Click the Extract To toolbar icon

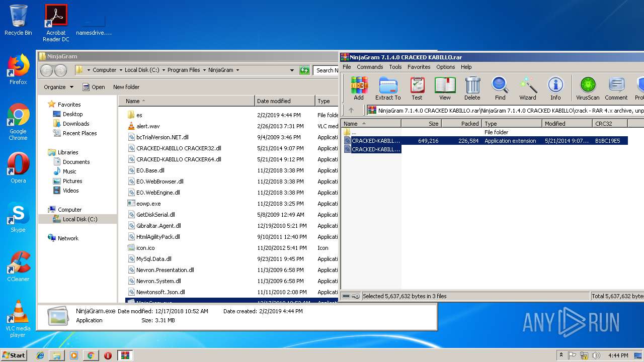[388, 88]
